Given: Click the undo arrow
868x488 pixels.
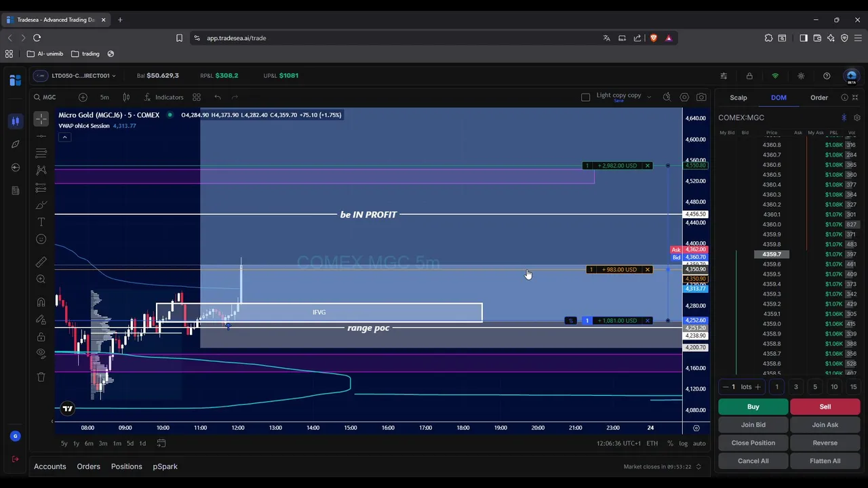Looking at the screenshot, I should pos(218,97).
